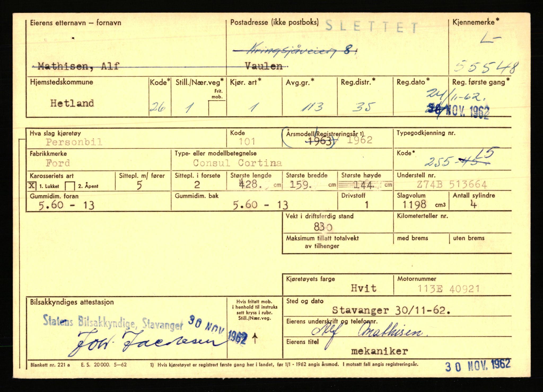Click the Reg.distr. value 35
This screenshot has height=392, width=543.
coord(364,107)
